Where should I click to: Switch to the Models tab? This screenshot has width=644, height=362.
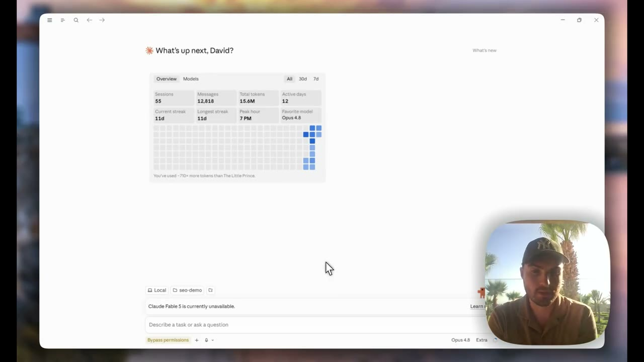[x=191, y=79]
